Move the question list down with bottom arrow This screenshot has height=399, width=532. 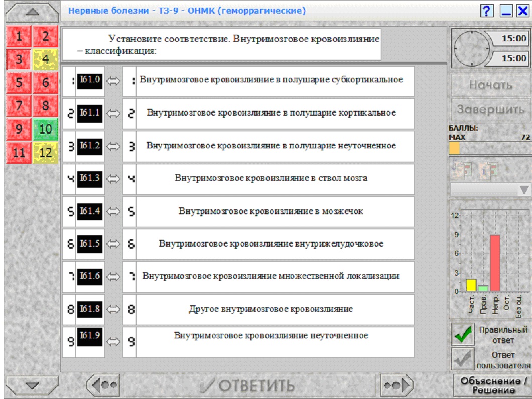click(x=32, y=385)
